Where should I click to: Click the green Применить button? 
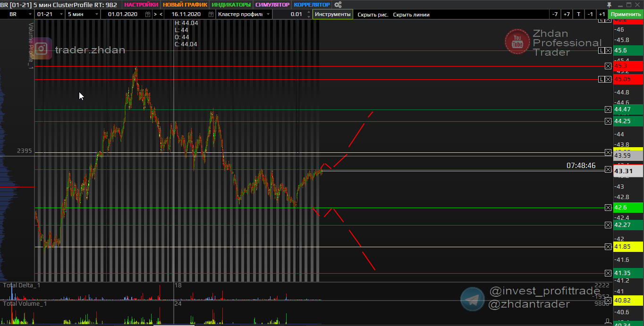pos(626,14)
